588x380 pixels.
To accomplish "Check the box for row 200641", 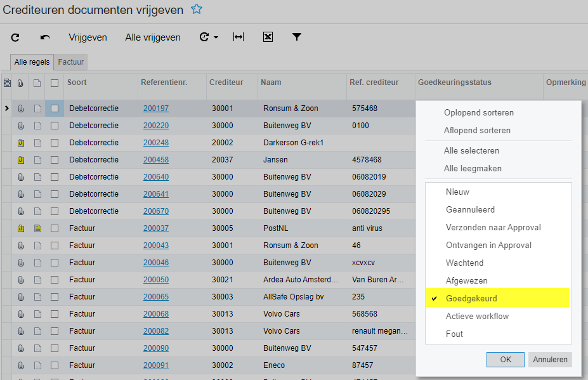I will pyautogui.click(x=55, y=194).
